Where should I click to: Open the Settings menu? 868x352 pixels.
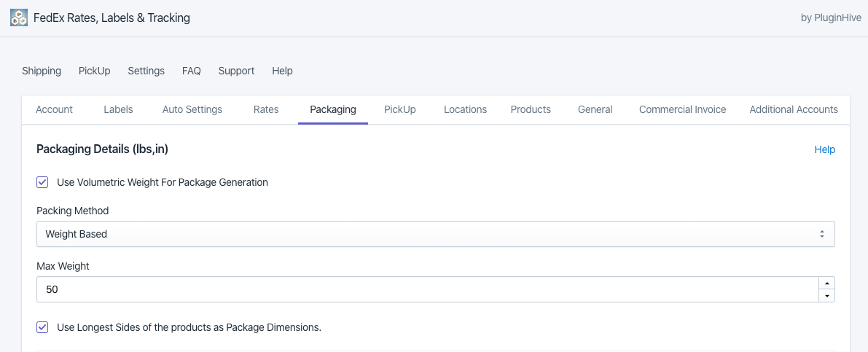[146, 71]
